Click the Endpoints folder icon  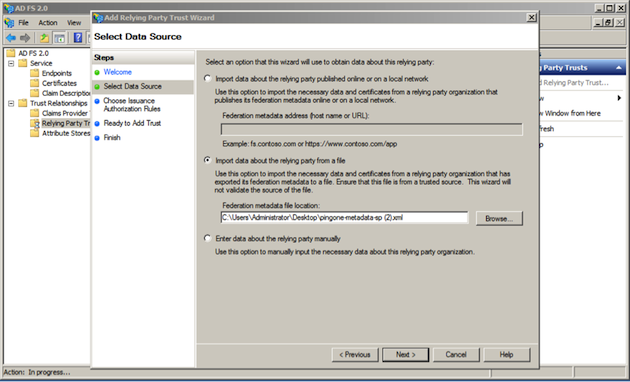(x=35, y=73)
